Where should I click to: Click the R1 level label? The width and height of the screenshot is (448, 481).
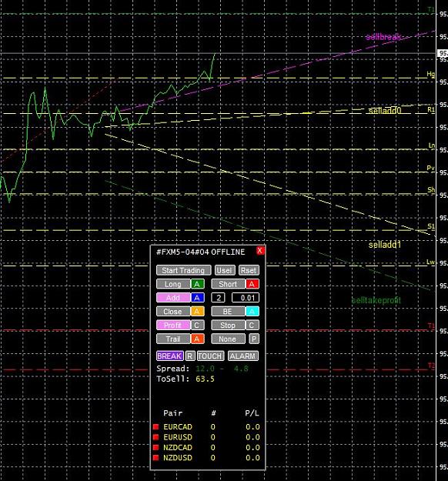coord(431,109)
